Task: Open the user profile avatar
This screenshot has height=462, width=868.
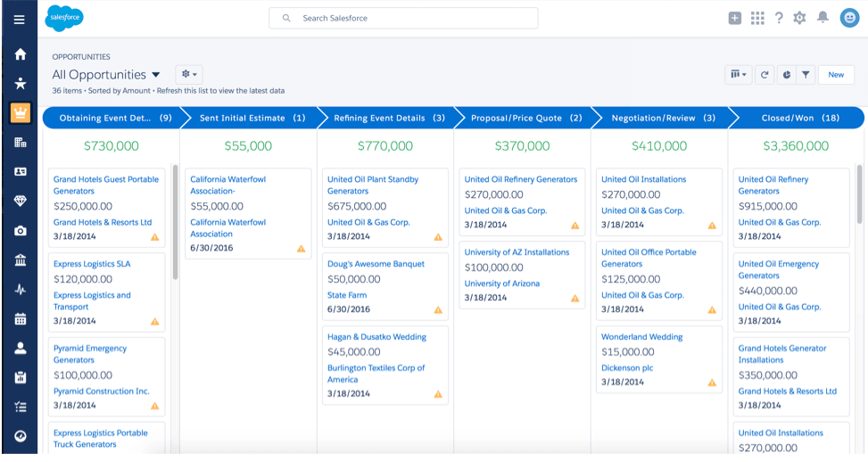Action: coord(850,18)
